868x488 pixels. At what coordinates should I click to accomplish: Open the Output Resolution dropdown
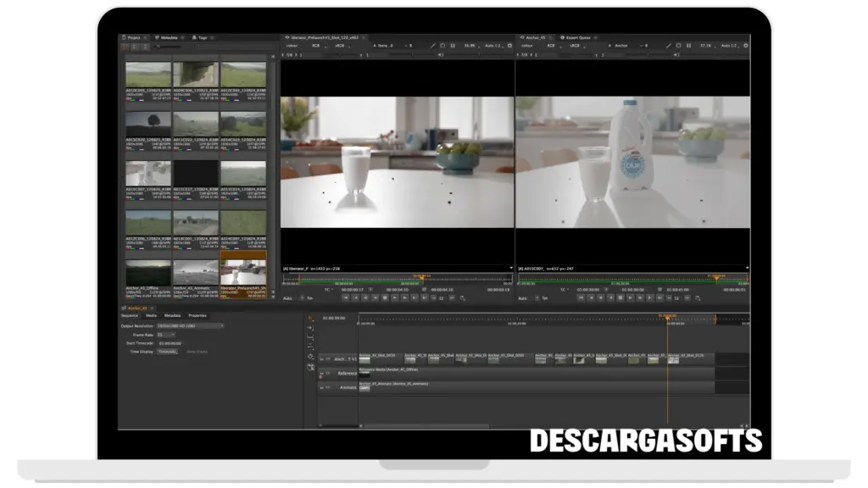coord(193,325)
